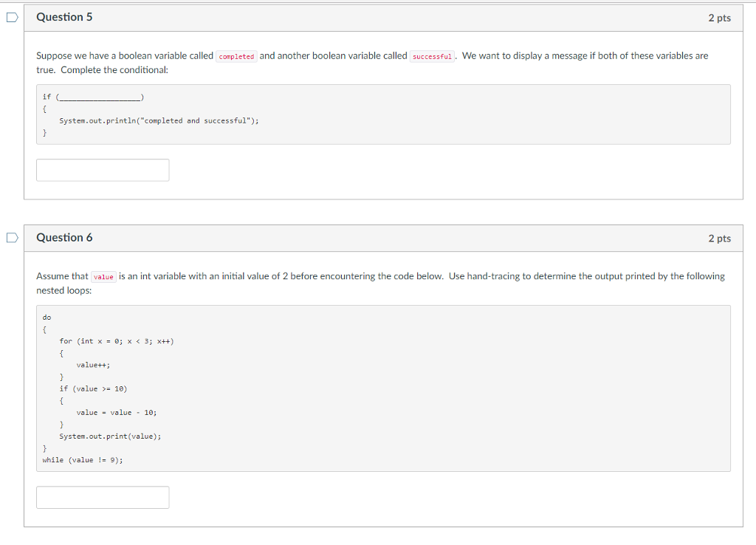Image resolution: width=756 pixels, height=545 pixels.
Task: Click the do-while code block in Question 6
Action: [384, 388]
